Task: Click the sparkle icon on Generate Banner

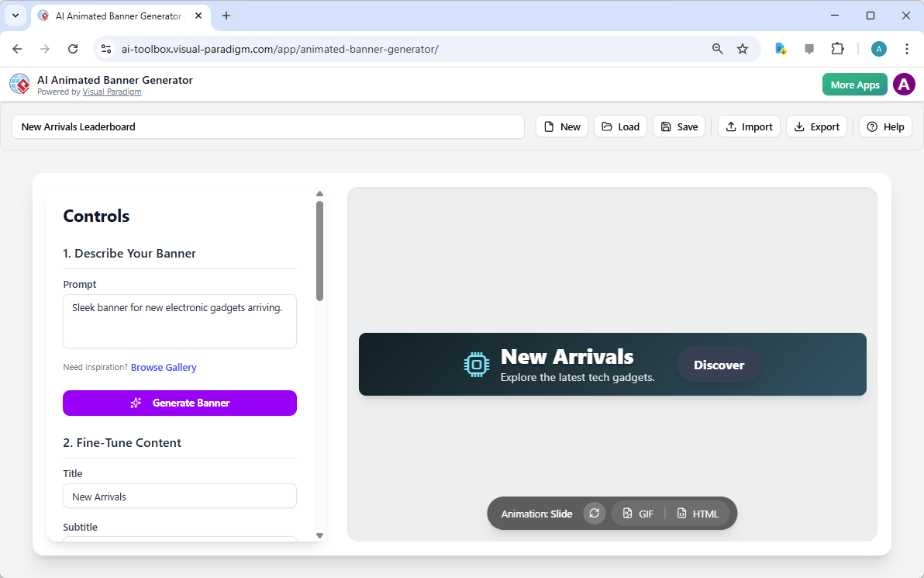Action: [x=136, y=403]
